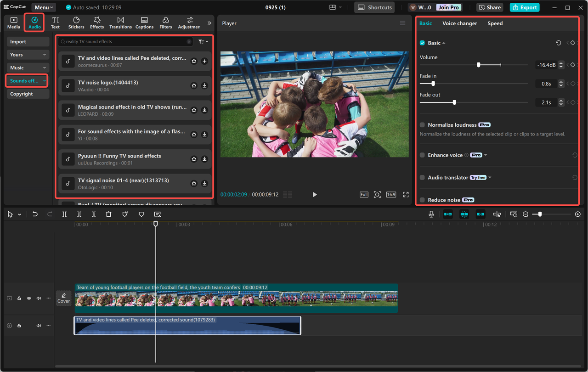The image size is (588, 372).
Task: Open the Menu dropdown in the title bar
Action: point(43,7)
